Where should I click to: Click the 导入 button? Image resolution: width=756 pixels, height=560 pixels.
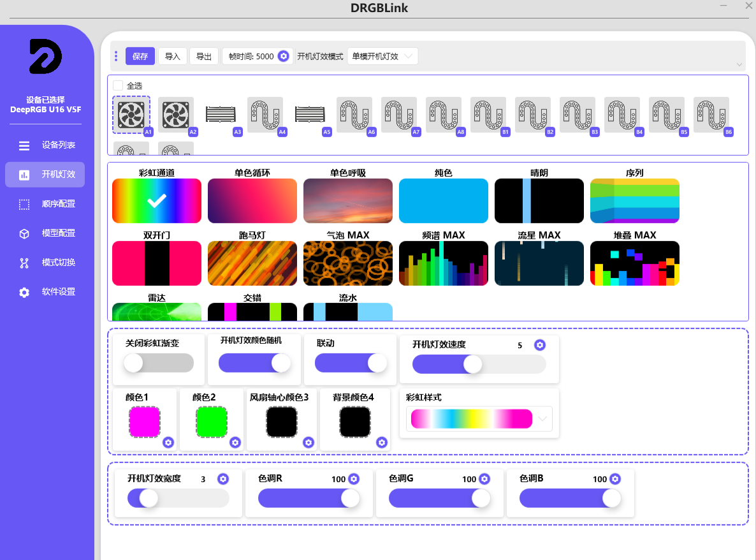[x=172, y=56]
